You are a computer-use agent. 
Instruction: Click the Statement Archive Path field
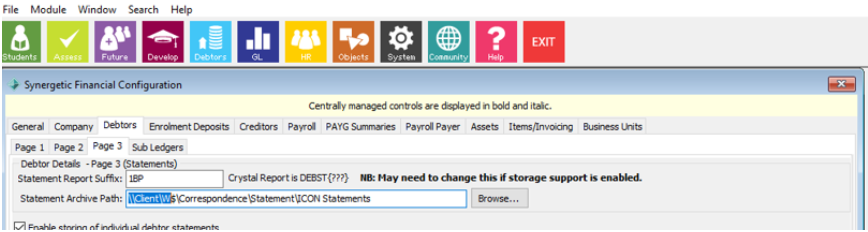coord(296,199)
